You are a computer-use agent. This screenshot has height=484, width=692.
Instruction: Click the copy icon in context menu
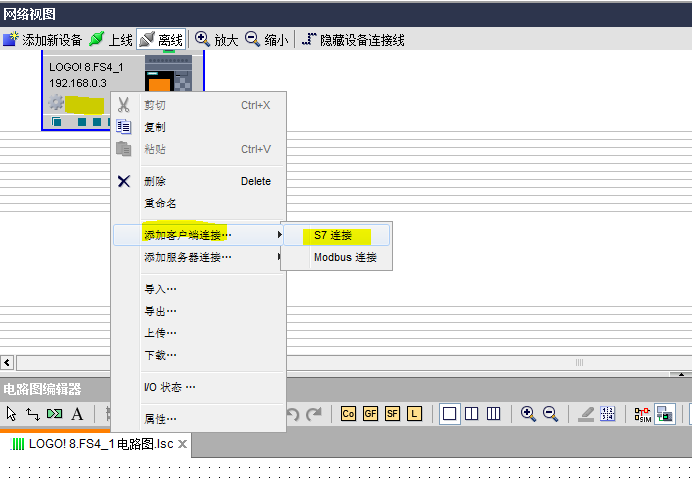[x=124, y=127]
